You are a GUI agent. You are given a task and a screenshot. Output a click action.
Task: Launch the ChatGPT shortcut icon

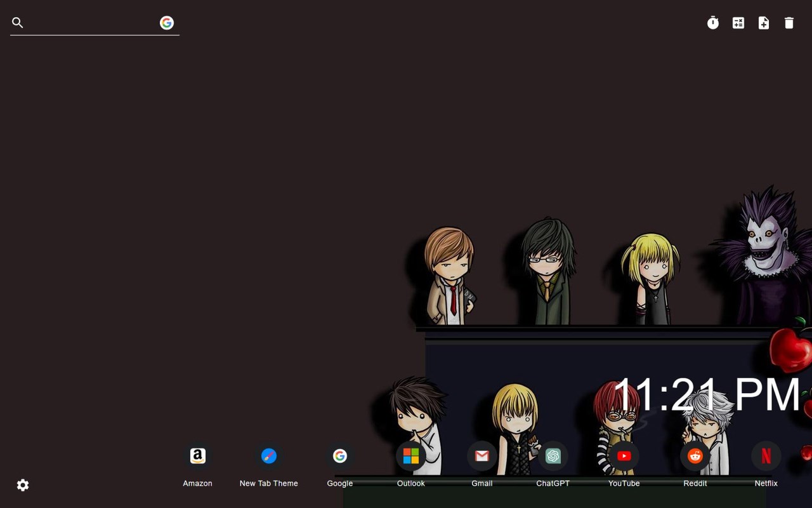coord(553,456)
